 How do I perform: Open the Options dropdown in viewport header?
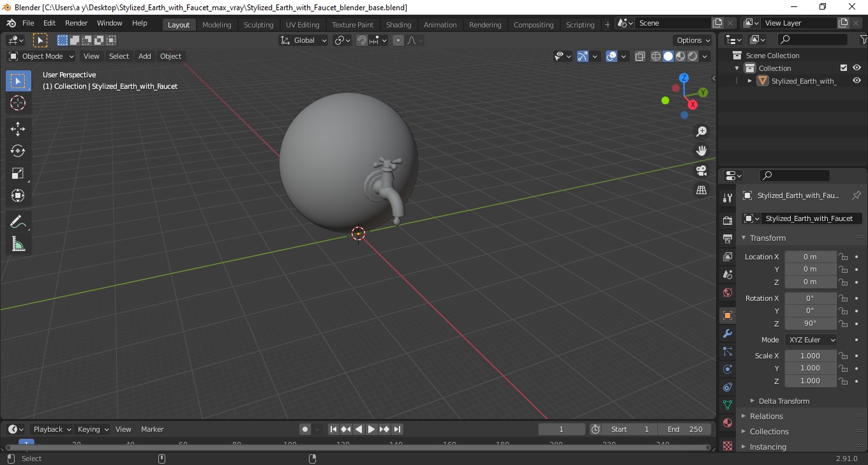[694, 40]
